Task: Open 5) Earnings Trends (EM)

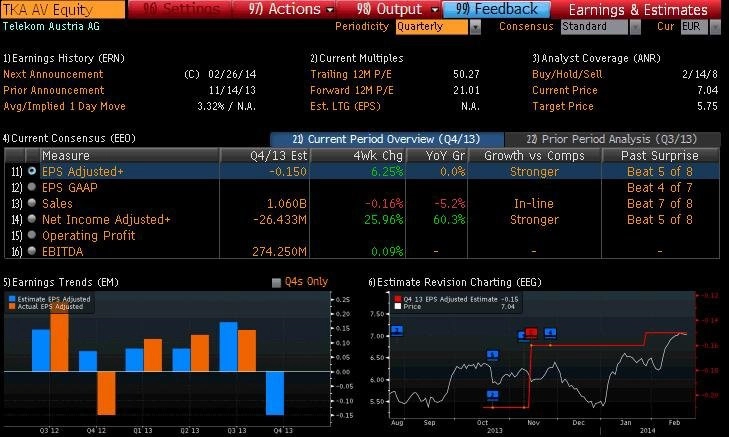Action: [x=60, y=282]
